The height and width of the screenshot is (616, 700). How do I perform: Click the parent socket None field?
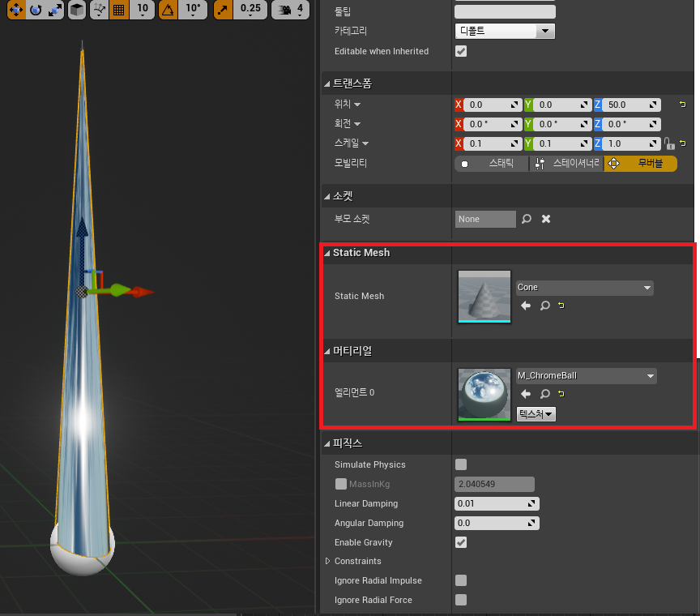click(485, 220)
